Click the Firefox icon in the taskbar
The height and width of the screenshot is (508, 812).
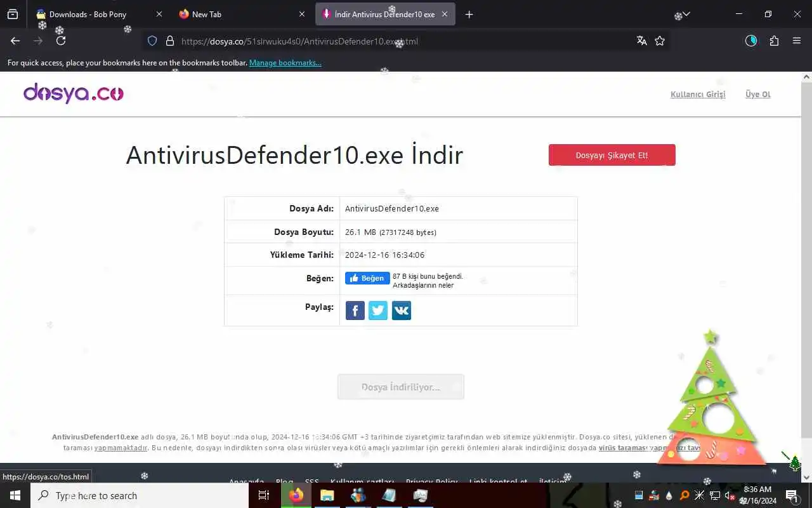[296, 495]
